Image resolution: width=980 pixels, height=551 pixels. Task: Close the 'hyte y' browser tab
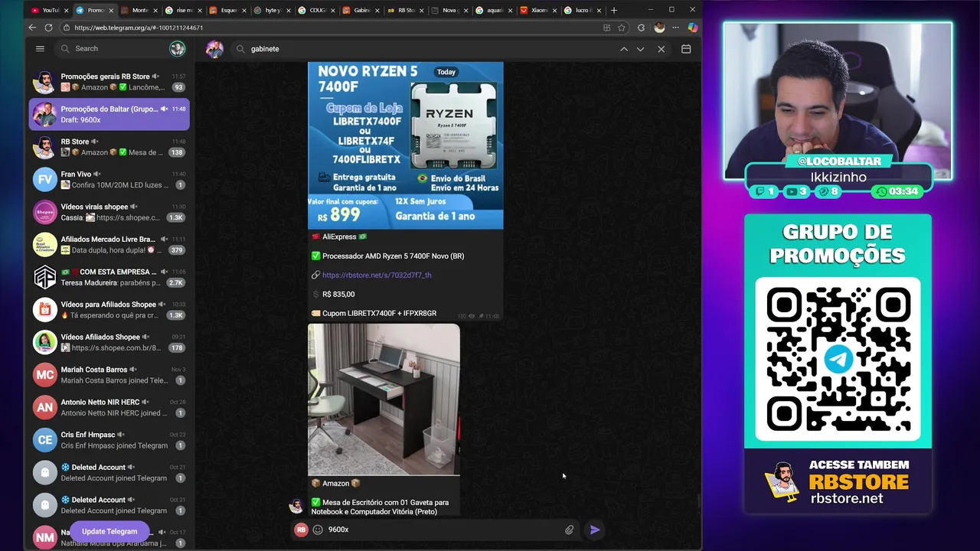(x=287, y=10)
